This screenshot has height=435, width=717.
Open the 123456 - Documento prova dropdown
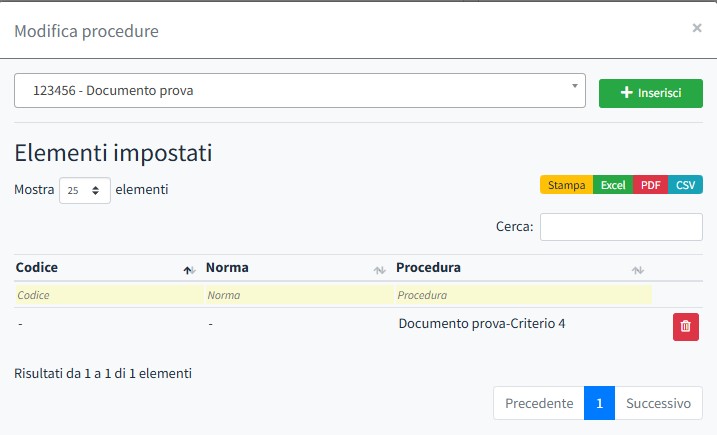tap(300, 90)
